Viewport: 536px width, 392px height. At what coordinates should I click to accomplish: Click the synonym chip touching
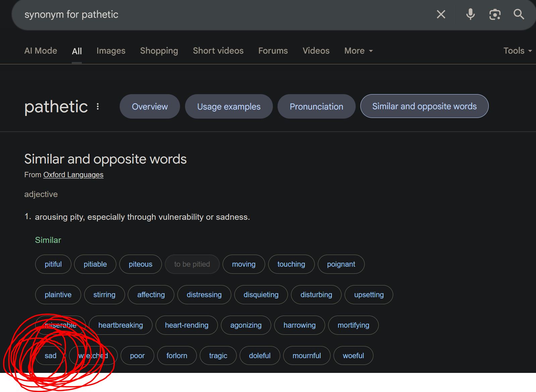[x=291, y=264]
